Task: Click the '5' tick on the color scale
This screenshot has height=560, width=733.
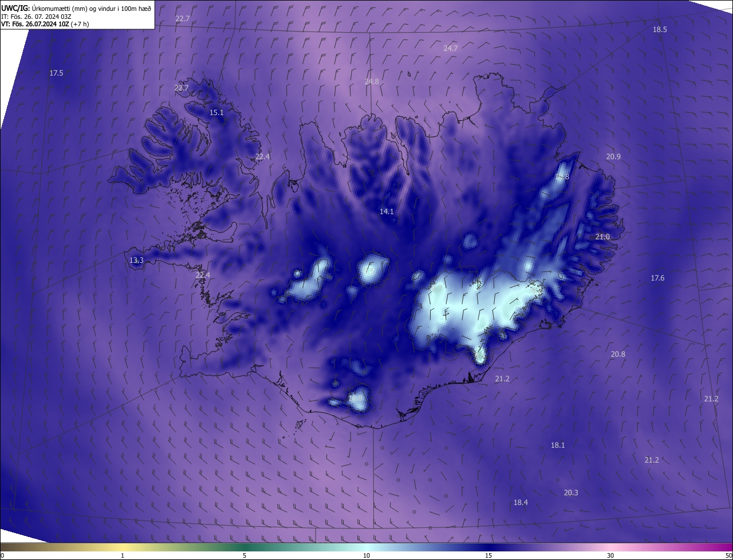Action: coord(245,555)
